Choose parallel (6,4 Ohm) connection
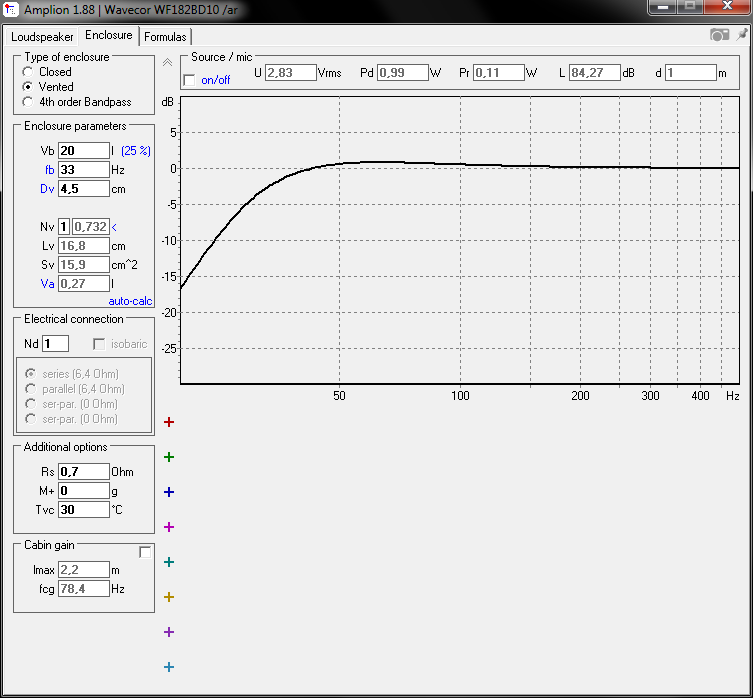 click(x=31, y=389)
